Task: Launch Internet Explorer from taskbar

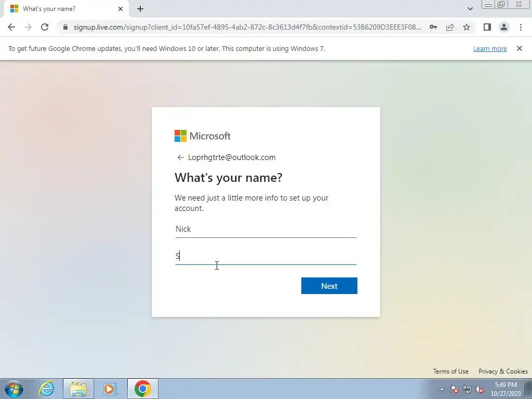Action: (46, 389)
